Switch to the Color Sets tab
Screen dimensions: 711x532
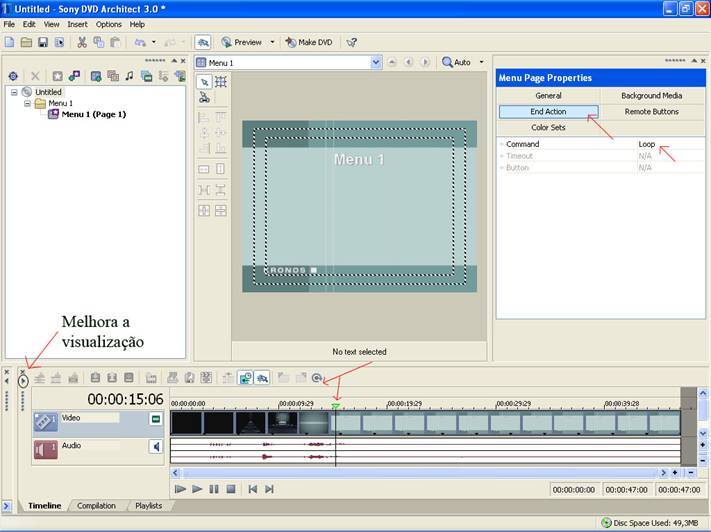pyautogui.click(x=548, y=127)
